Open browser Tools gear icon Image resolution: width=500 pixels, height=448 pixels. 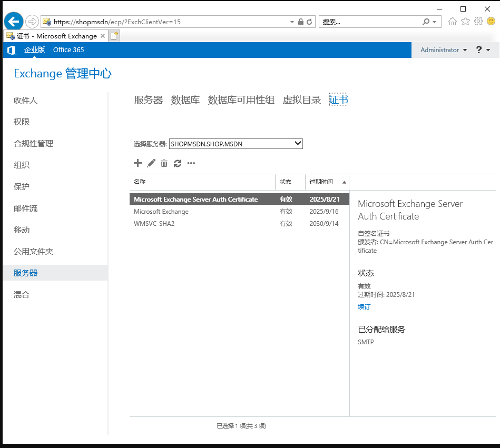[x=478, y=22]
